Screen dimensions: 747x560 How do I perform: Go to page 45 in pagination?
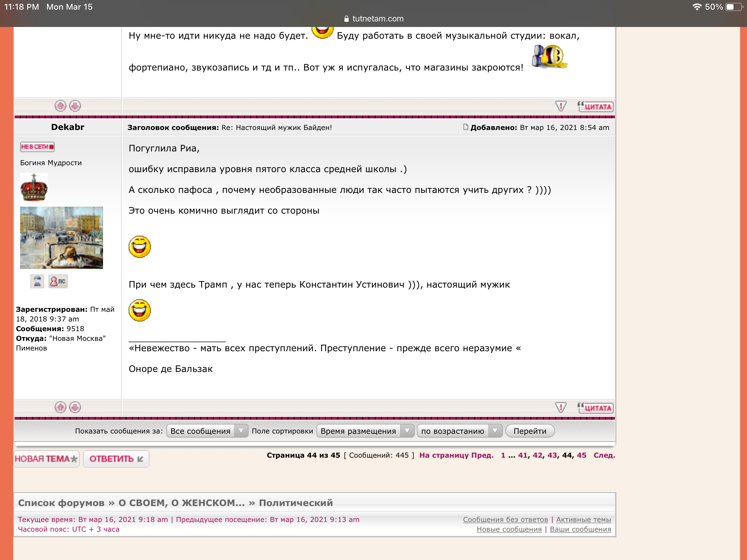click(581, 455)
